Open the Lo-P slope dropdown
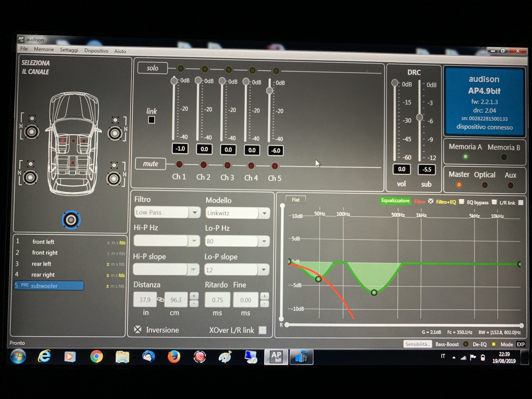The width and height of the screenshot is (532, 399). (264, 270)
